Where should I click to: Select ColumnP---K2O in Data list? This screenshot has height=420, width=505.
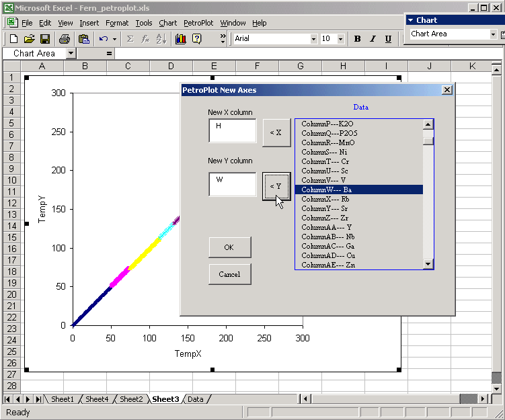click(359, 124)
